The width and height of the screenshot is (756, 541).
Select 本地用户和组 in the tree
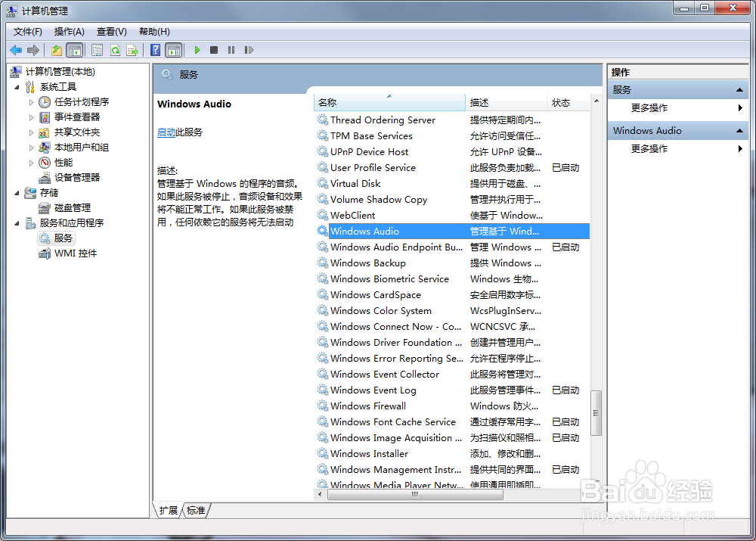click(82, 148)
